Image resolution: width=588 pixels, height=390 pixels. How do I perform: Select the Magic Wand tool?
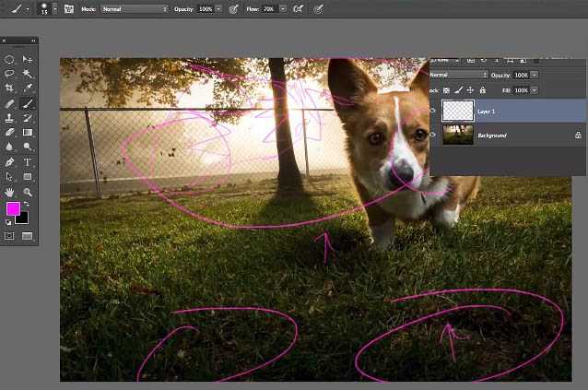coord(28,74)
